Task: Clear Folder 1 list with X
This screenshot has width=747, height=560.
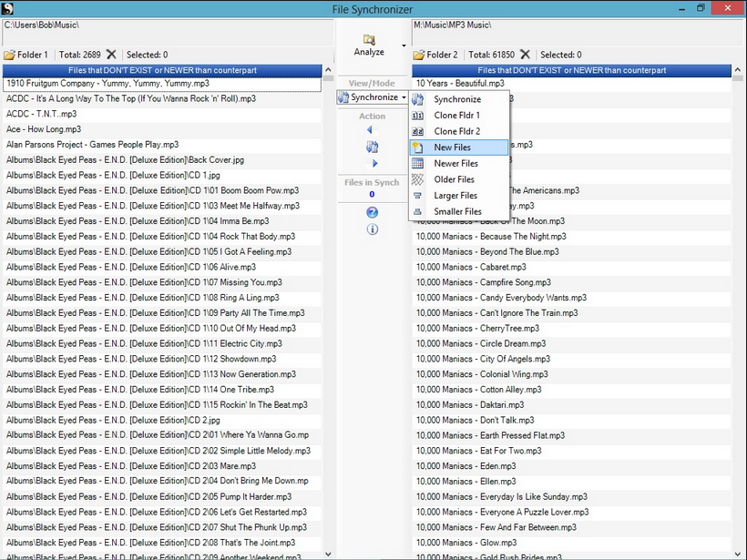Action: 111,55
